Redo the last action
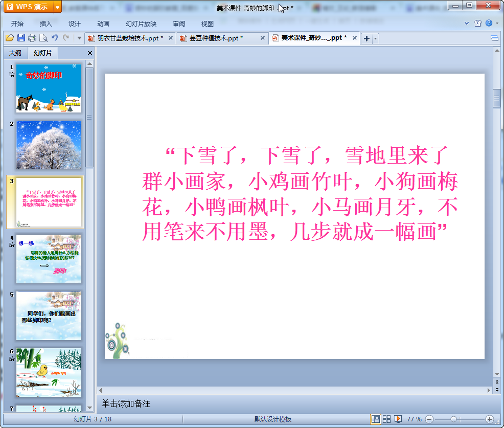This screenshot has height=428, width=504. [66, 38]
